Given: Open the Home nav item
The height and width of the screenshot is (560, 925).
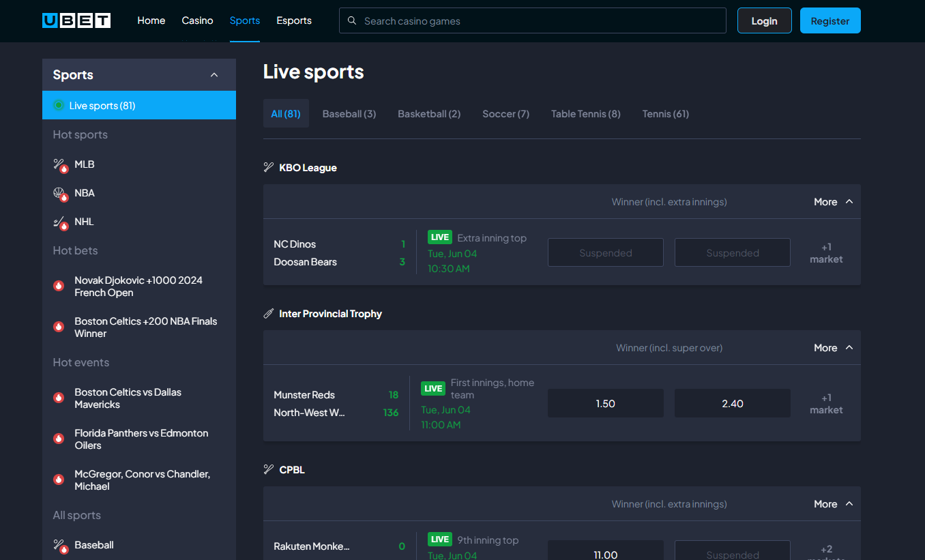Looking at the screenshot, I should [x=151, y=20].
